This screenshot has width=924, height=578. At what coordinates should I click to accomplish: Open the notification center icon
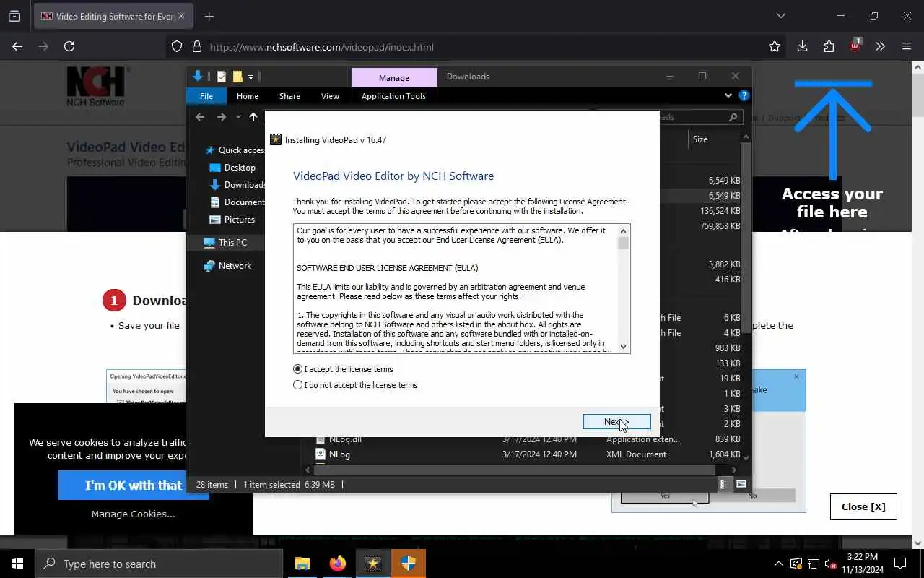[x=900, y=564]
